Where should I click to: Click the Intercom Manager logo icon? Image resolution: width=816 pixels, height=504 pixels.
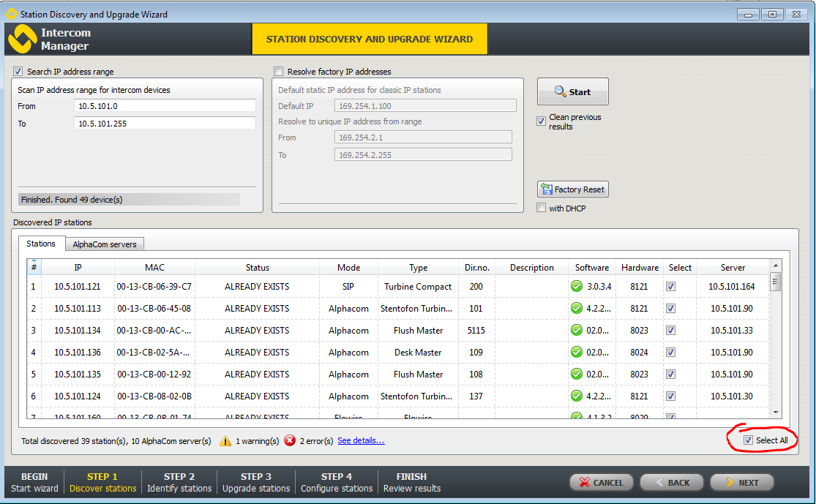[x=21, y=40]
